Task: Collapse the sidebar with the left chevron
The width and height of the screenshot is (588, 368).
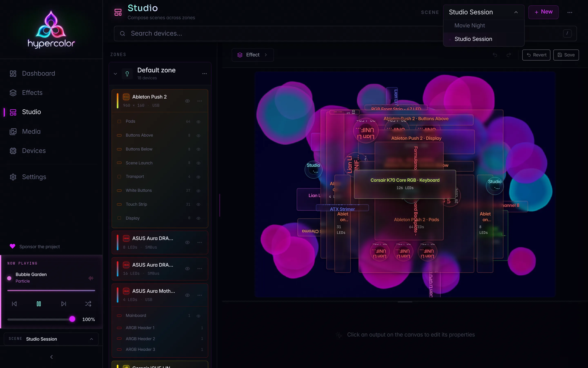Action: pos(51,357)
